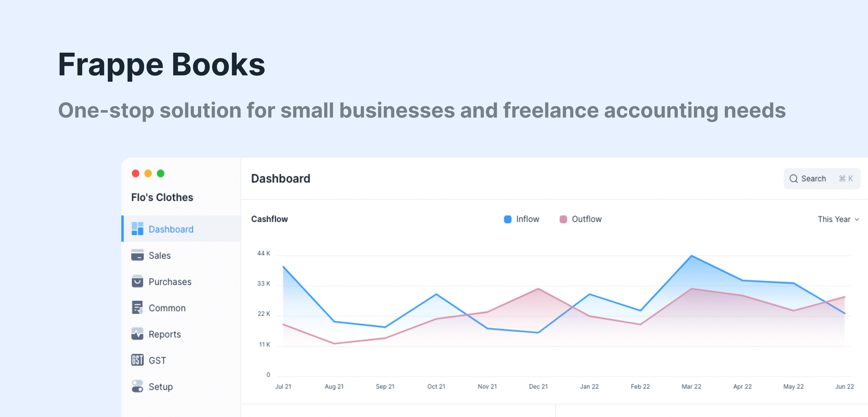
Task: Collapse the Flo's Clothes company selector
Action: pos(161,197)
